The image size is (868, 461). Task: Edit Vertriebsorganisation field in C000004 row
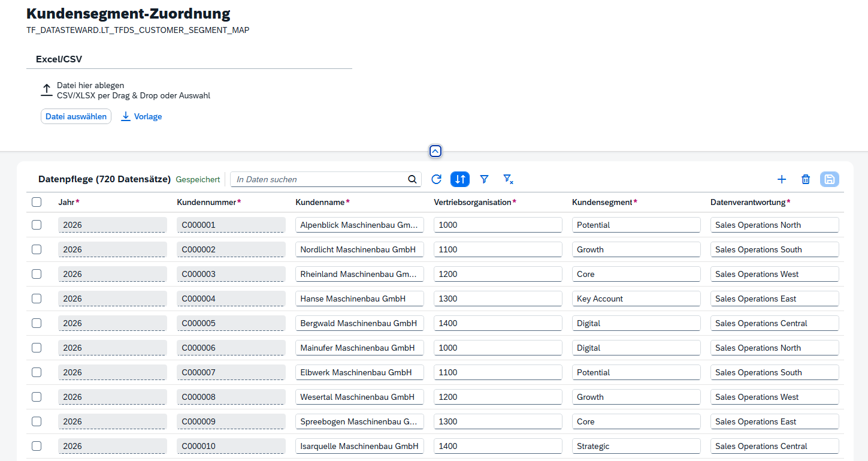pyautogui.click(x=498, y=299)
